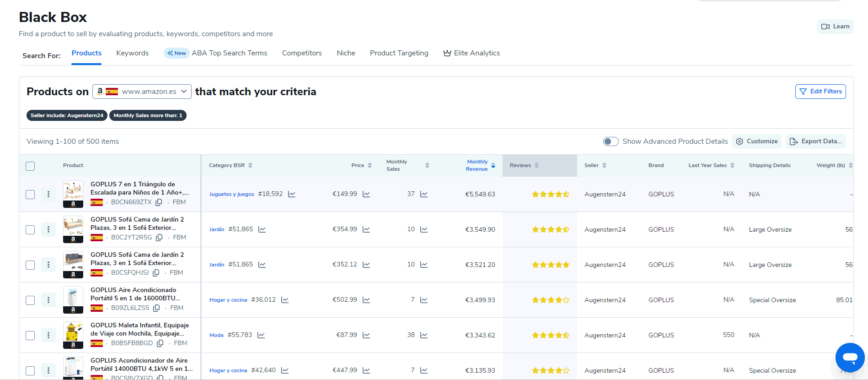Copy ASIN B0CSFQHJSJ
Viewport: 868px width, 380px height.
156,273
